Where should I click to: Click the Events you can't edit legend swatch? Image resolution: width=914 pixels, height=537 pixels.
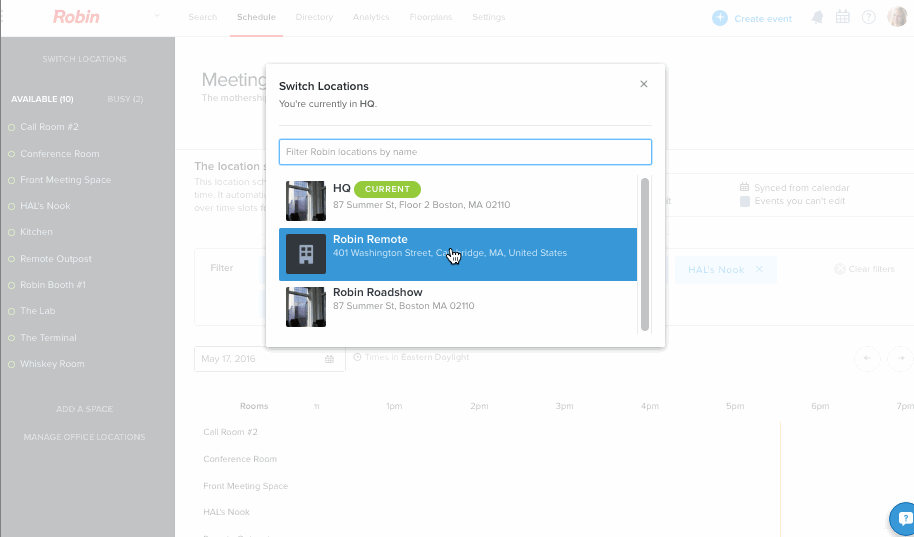[x=745, y=201]
